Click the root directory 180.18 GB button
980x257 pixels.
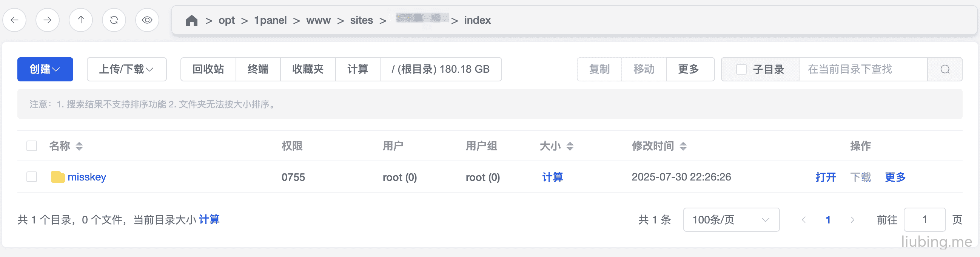tap(441, 69)
